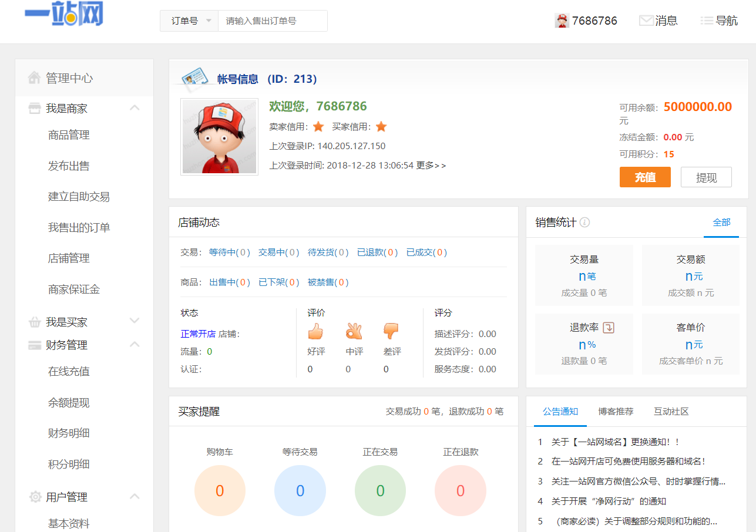Click the 中评 OK-hand icon
Screen dimensions: 756x532
pyautogui.click(x=354, y=331)
